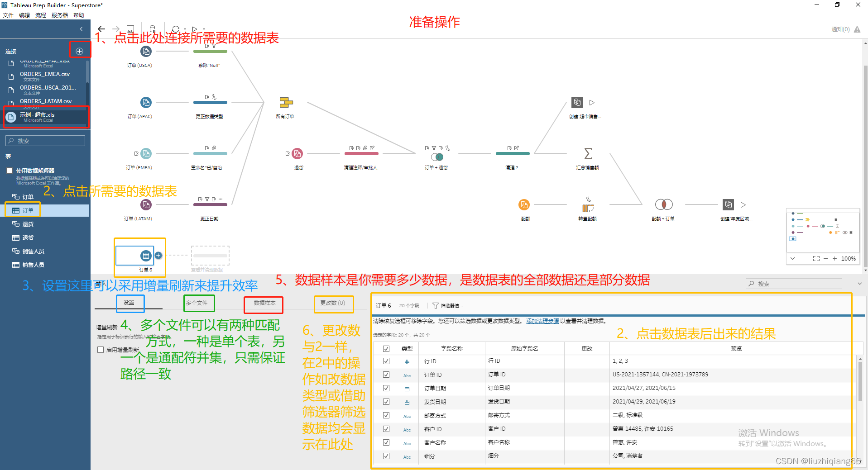The width and height of the screenshot is (868, 470).
Task: Save the flow with the disk icon
Action: [x=130, y=29]
